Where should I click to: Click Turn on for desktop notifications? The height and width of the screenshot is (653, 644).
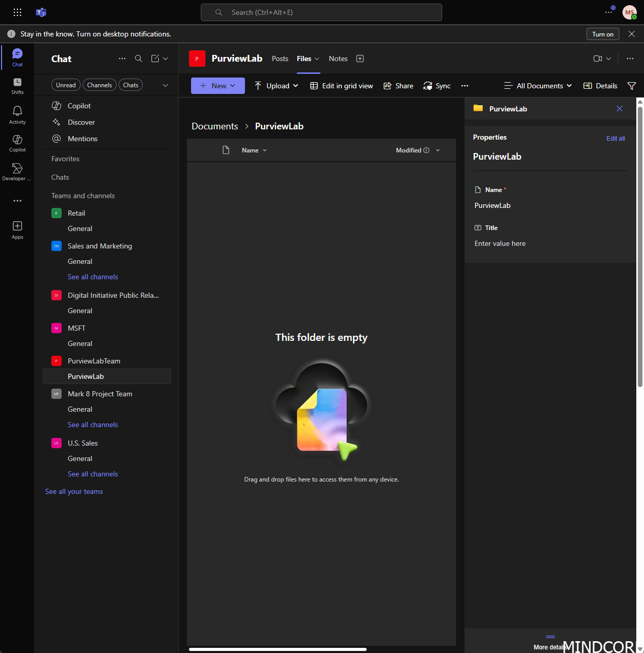click(x=602, y=34)
